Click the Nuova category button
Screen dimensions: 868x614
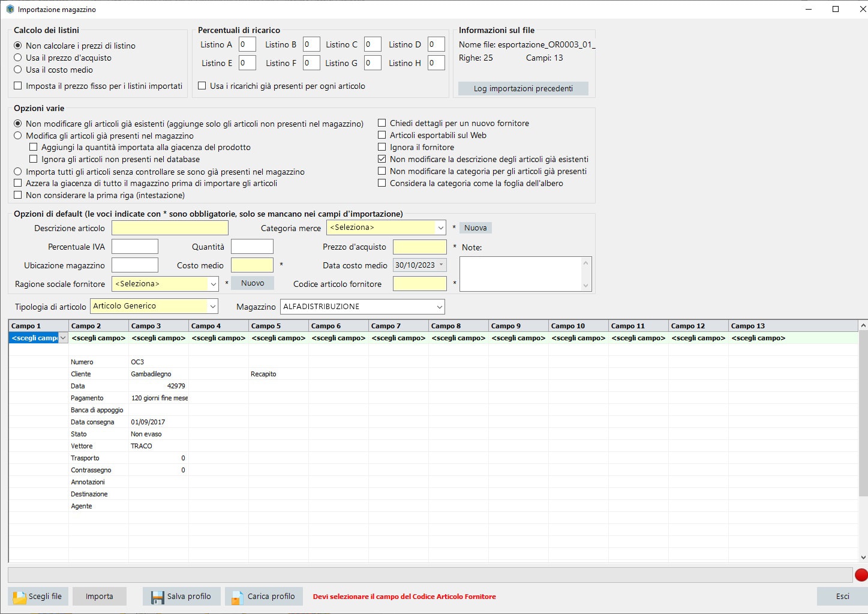point(476,228)
